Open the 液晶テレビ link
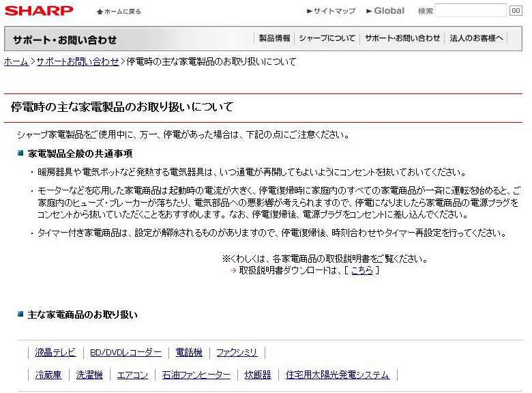The image size is (532, 393). pyautogui.click(x=55, y=353)
